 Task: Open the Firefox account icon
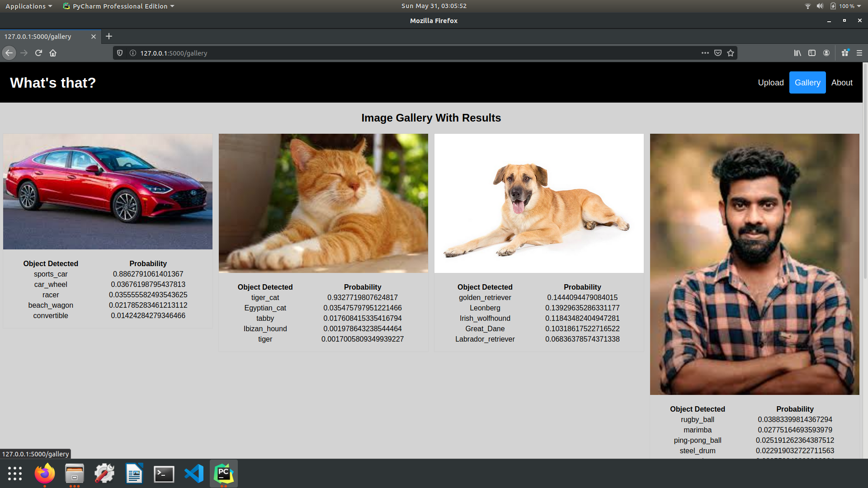[x=826, y=53]
